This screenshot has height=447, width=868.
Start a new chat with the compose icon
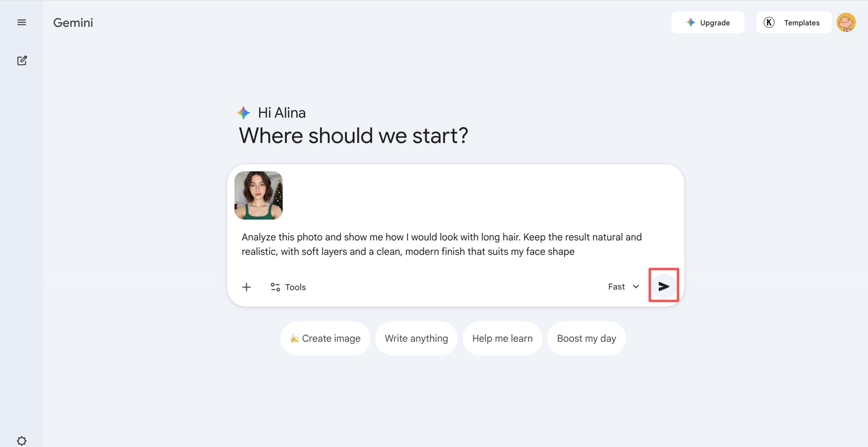tap(22, 61)
